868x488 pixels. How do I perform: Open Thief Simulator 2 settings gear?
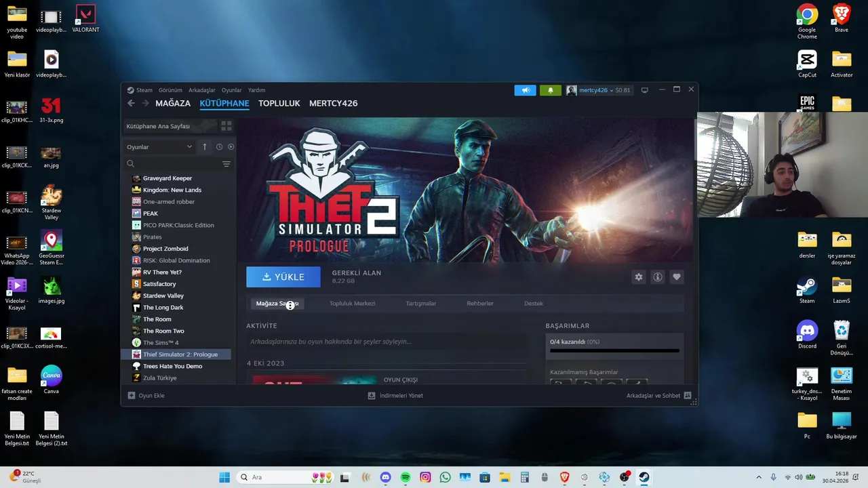638,277
